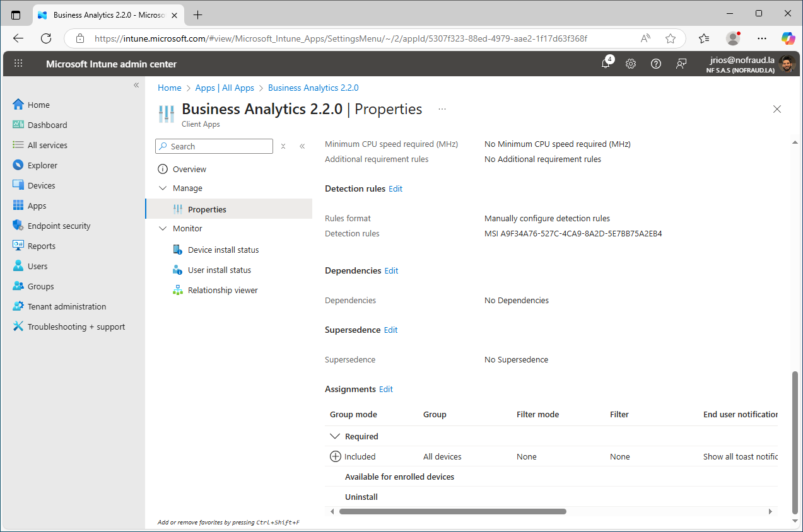The width and height of the screenshot is (803, 532).
Task: Refresh the browser page
Action: tap(46, 38)
